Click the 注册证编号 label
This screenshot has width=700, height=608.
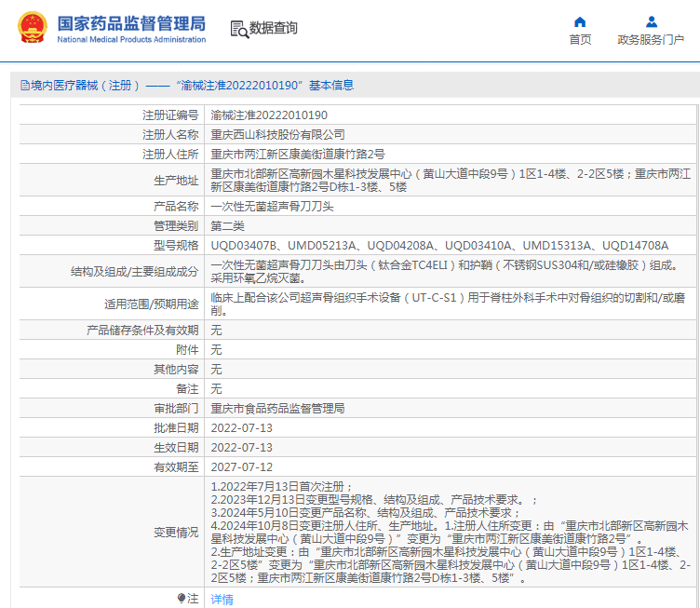click(170, 115)
